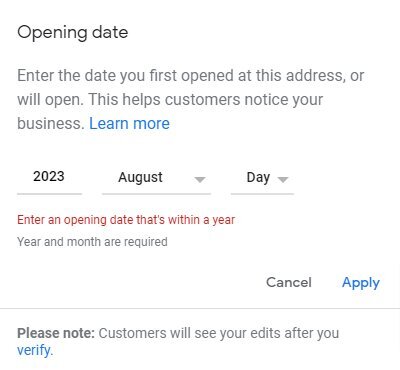
Task: Follow the verify link at the bottom
Action: [35, 350]
